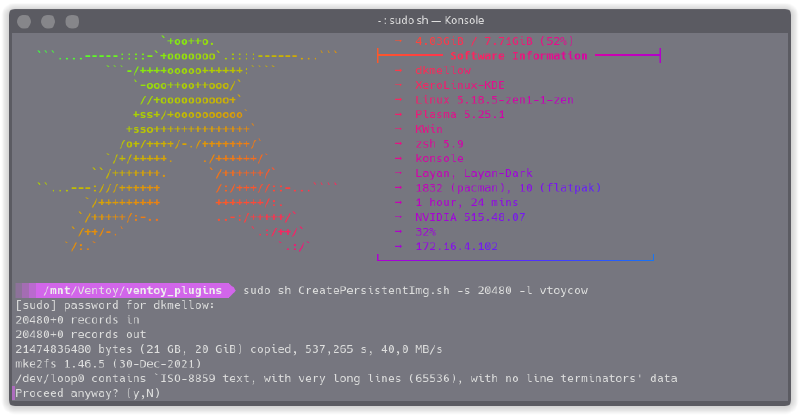Click the arrow icon beside 172.16.4.102

pos(398,246)
